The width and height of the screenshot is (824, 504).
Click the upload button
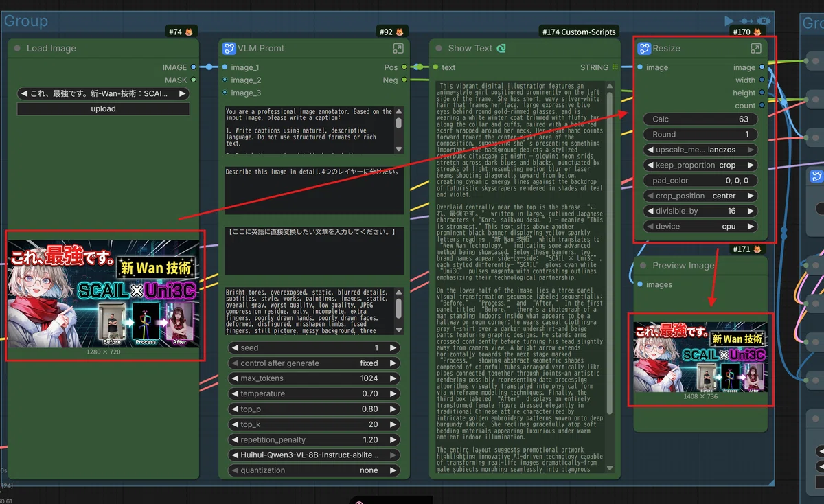(x=103, y=108)
